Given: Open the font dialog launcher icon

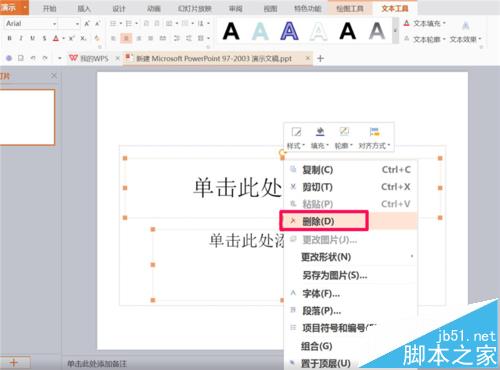Looking at the screenshot, I should 99,47.
